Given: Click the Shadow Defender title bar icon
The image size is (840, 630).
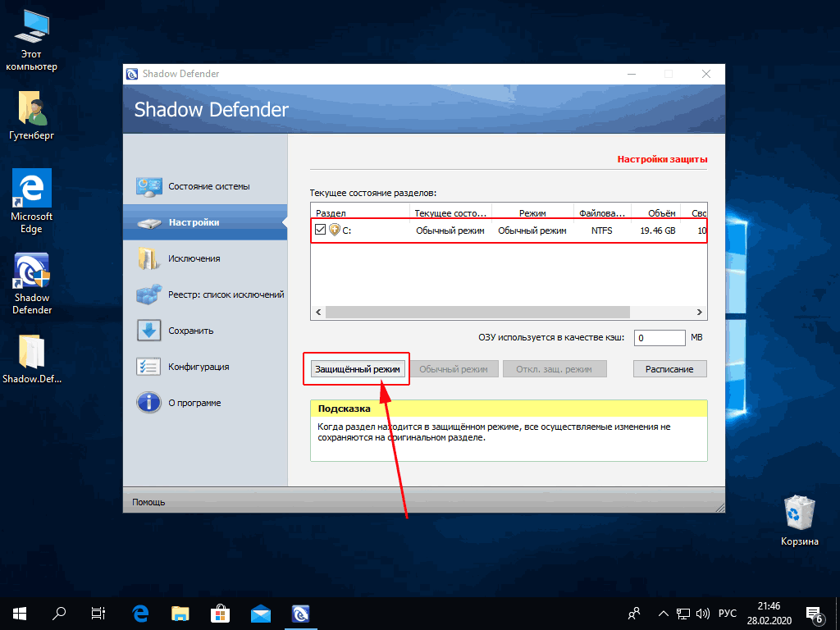Looking at the screenshot, I should 132,74.
